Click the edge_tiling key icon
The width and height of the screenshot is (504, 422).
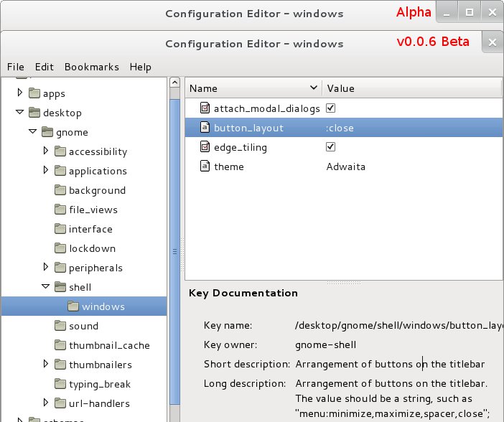pos(204,148)
